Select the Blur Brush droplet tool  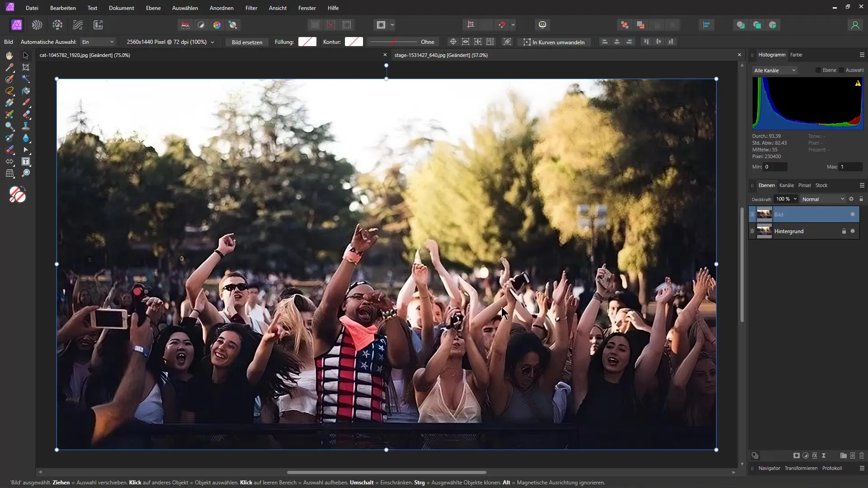point(26,138)
